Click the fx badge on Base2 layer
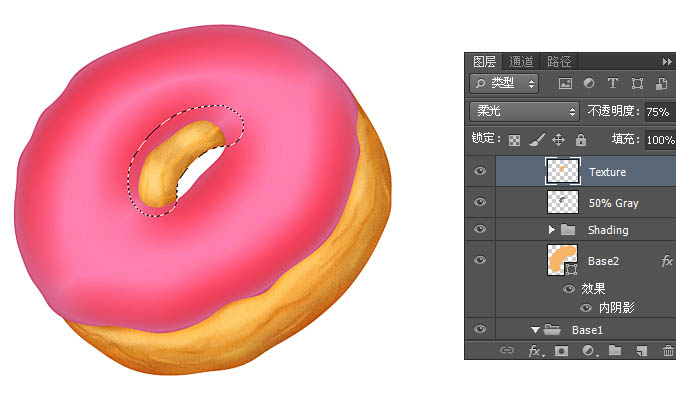This screenshot has height=410, width=676. pyautogui.click(x=667, y=261)
